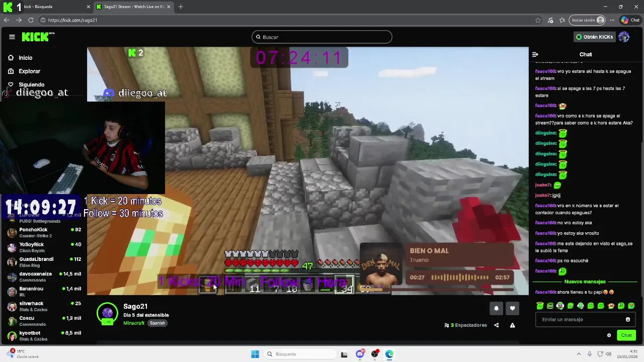Open browser Settings and more menu
The image size is (644, 362).
click(x=612, y=20)
